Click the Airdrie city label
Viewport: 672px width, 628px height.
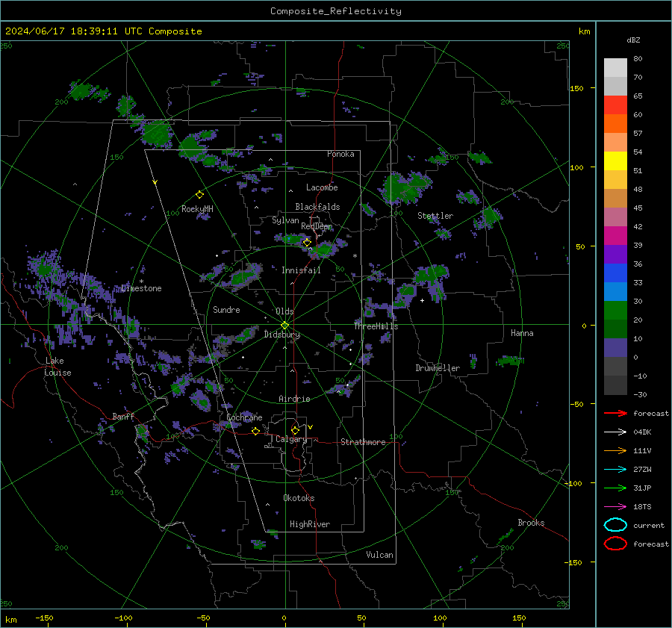click(294, 399)
